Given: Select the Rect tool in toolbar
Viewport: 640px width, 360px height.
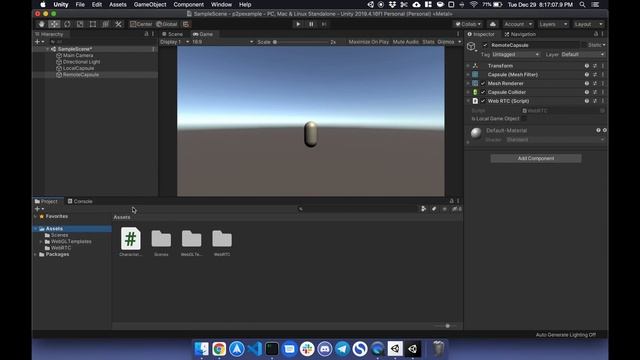Looking at the screenshot, I should tap(93, 24).
